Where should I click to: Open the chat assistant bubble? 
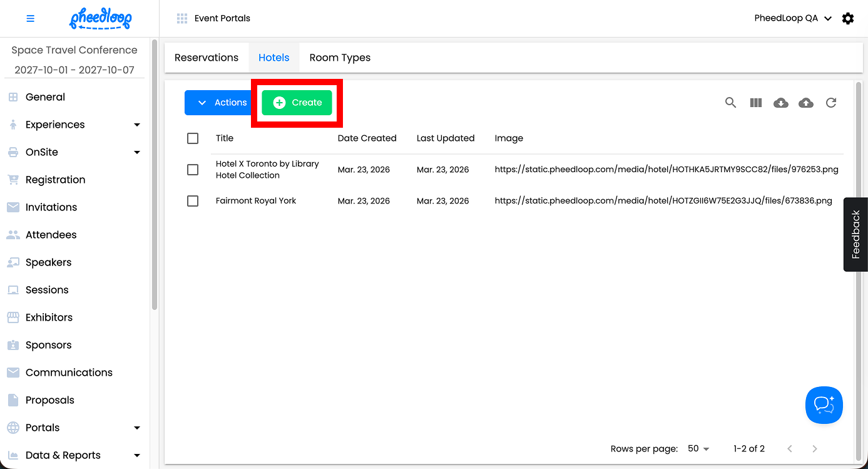(824, 405)
